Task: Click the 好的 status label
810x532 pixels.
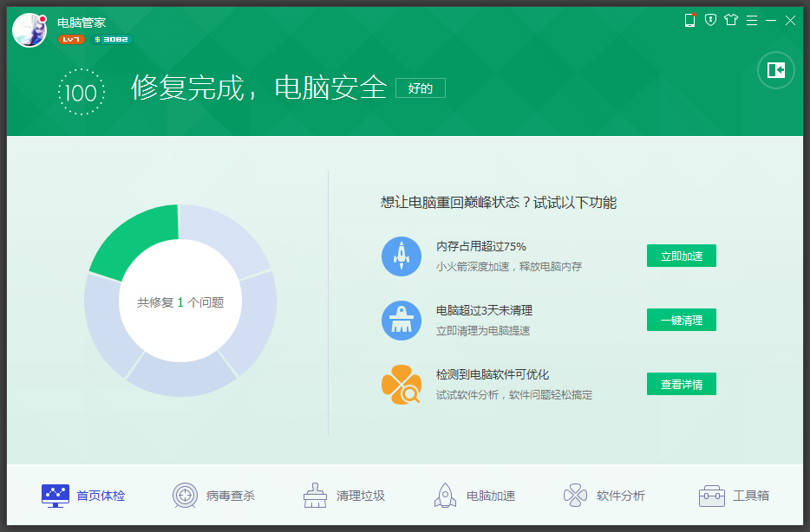Action: (420, 88)
